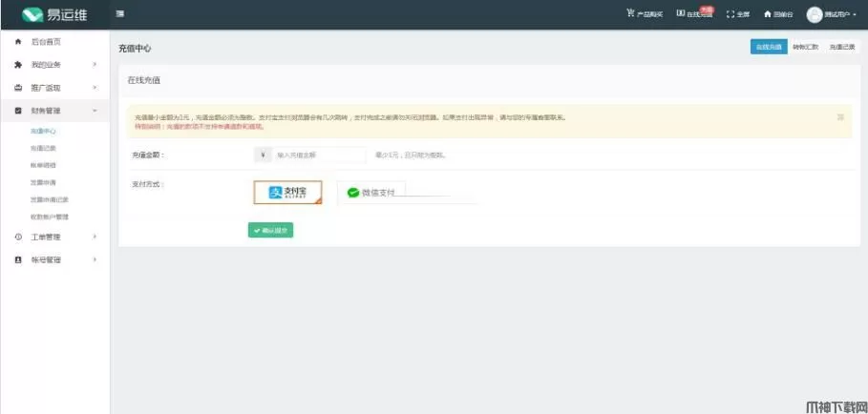This screenshot has width=868, height=414.
Task: Click the 我的业务 puzzle icon
Action: click(18, 65)
